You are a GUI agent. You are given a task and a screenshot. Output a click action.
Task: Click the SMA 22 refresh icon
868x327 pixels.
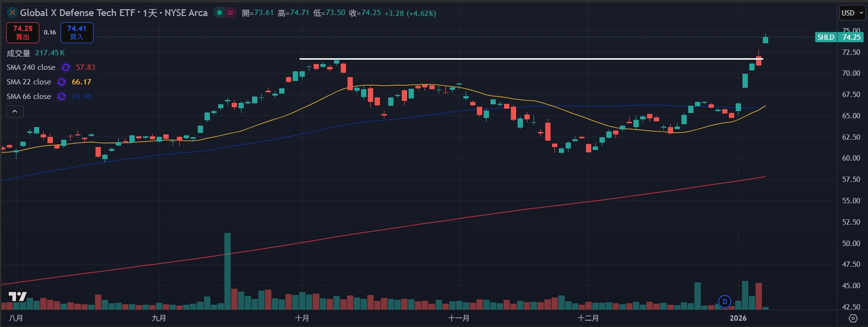[x=62, y=82]
